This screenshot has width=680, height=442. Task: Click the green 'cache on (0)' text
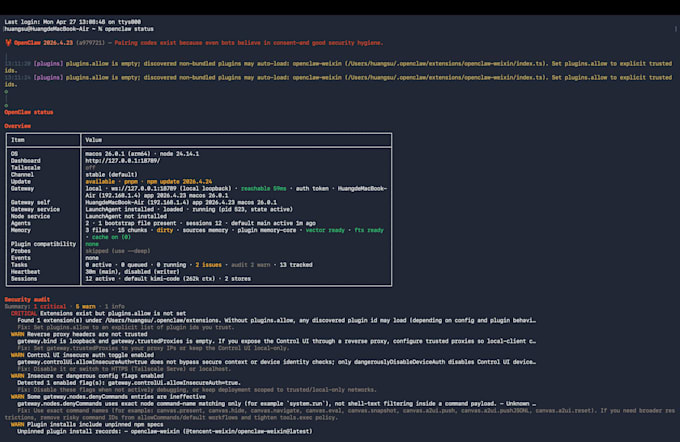111,237
